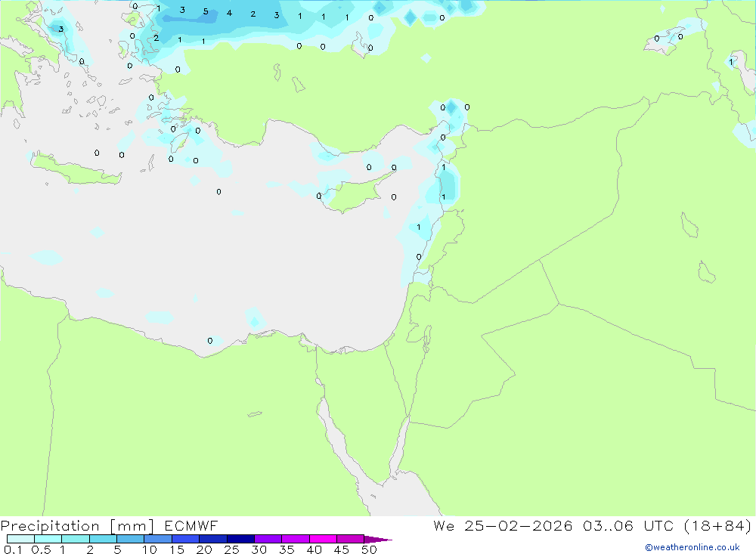
Task: Click the 'ECMWF' model label
Action: click(x=191, y=525)
